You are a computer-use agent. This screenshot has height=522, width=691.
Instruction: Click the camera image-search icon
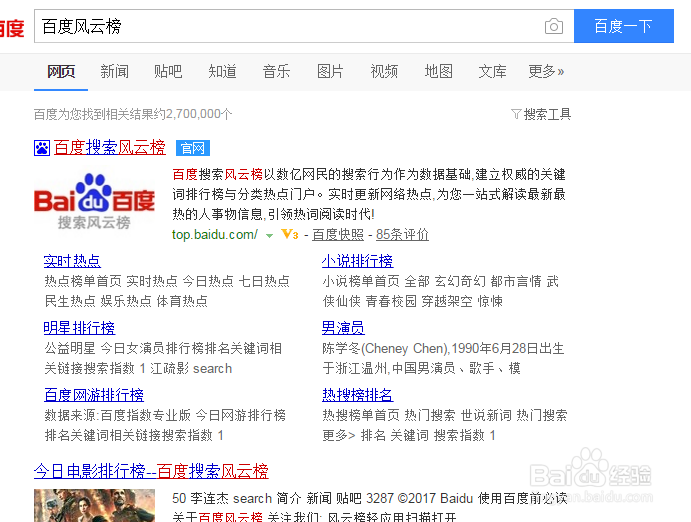coord(554,26)
